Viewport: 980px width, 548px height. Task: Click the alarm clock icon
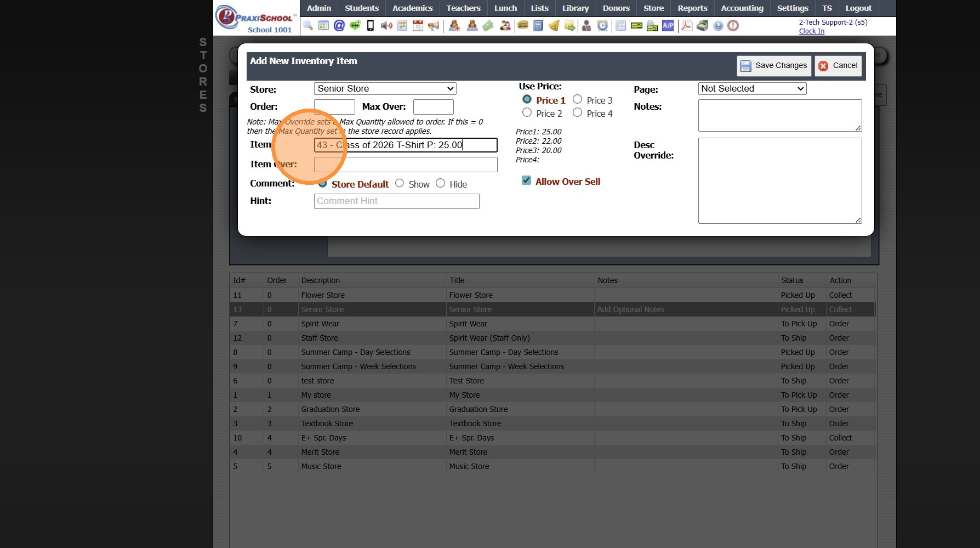point(602,26)
